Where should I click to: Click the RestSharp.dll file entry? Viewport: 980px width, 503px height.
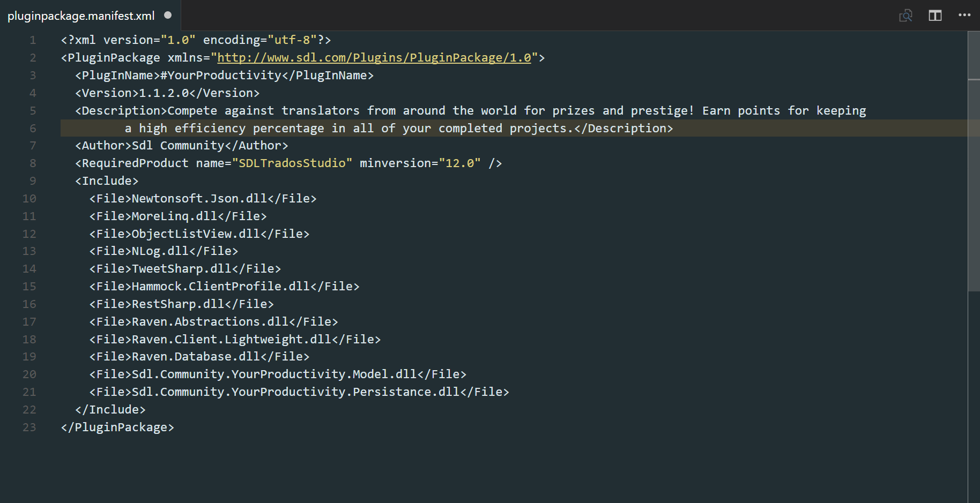point(182,304)
